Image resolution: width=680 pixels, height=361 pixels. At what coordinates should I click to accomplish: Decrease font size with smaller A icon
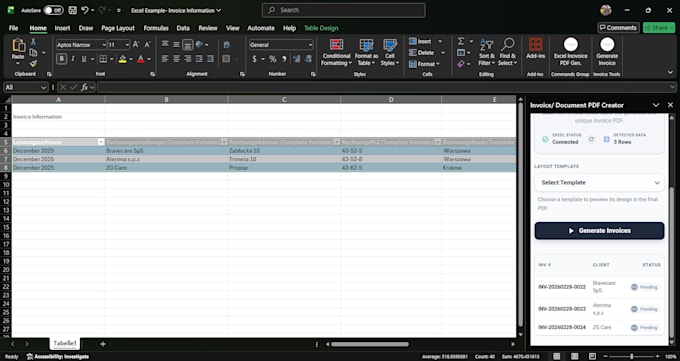coord(147,44)
